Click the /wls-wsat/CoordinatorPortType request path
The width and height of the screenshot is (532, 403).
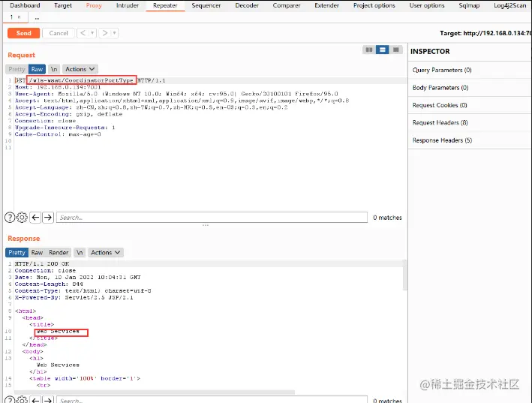click(82, 80)
